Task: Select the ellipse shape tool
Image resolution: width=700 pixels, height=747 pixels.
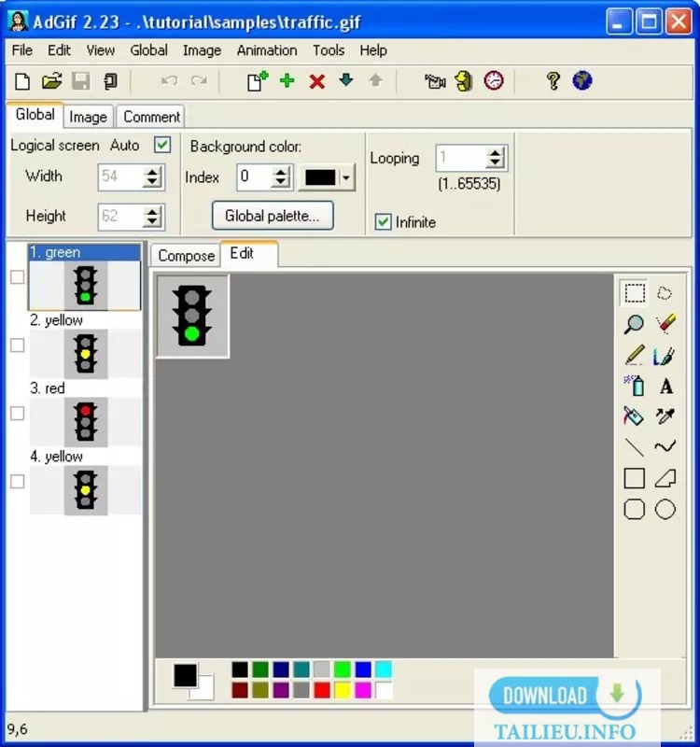Action: (665, 509)
